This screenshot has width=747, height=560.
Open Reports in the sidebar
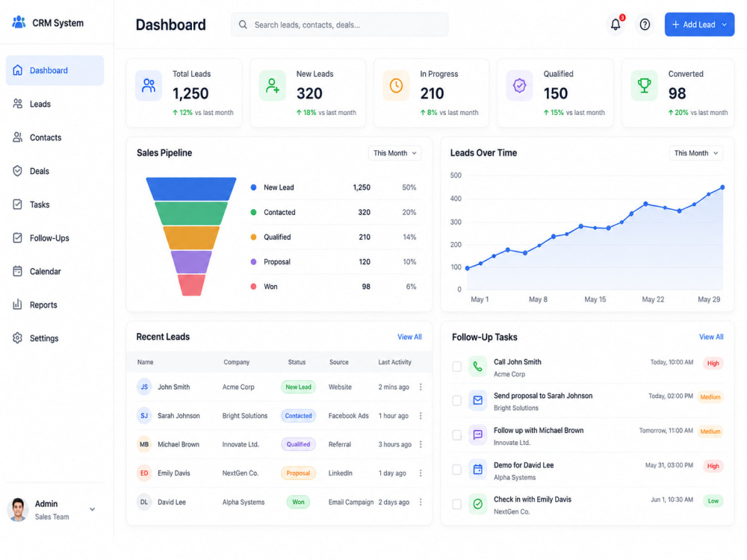pos(55,305)
